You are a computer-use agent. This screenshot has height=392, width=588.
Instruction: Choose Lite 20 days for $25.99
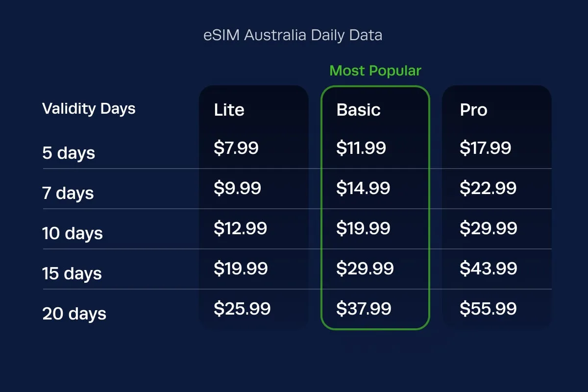pyautogui.click(x=242, y=309)
